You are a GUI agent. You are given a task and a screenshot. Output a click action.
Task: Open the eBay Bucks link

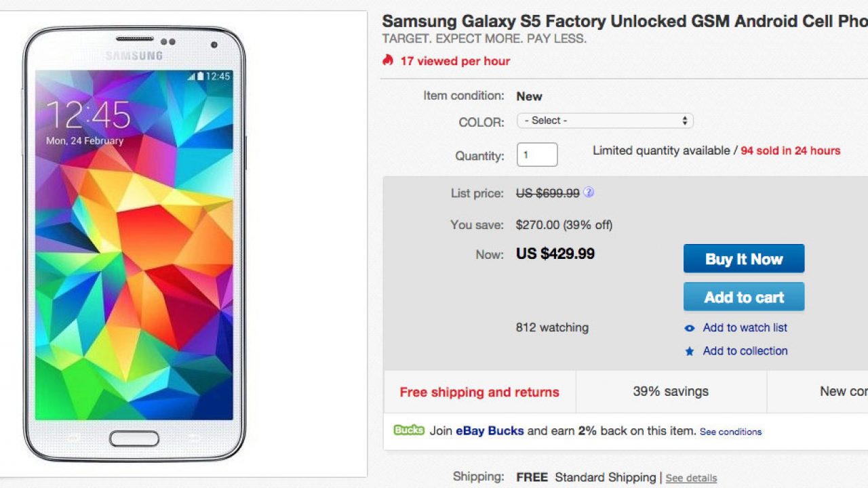click(490, 430)
